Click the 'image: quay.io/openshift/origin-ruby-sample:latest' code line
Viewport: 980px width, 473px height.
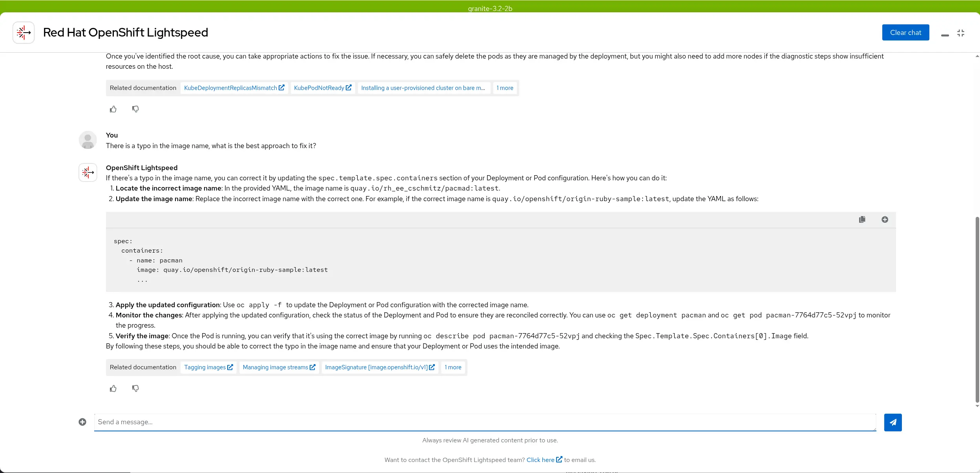pos(232,270)
